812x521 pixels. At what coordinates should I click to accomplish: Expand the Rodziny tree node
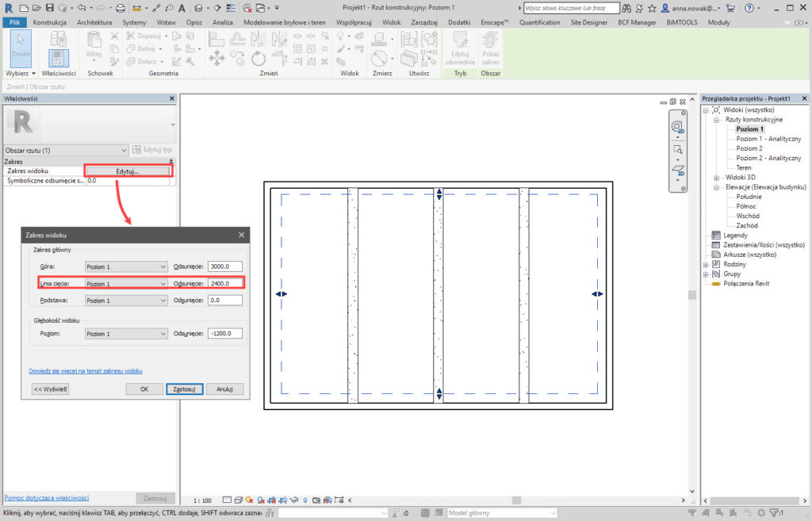706,264
